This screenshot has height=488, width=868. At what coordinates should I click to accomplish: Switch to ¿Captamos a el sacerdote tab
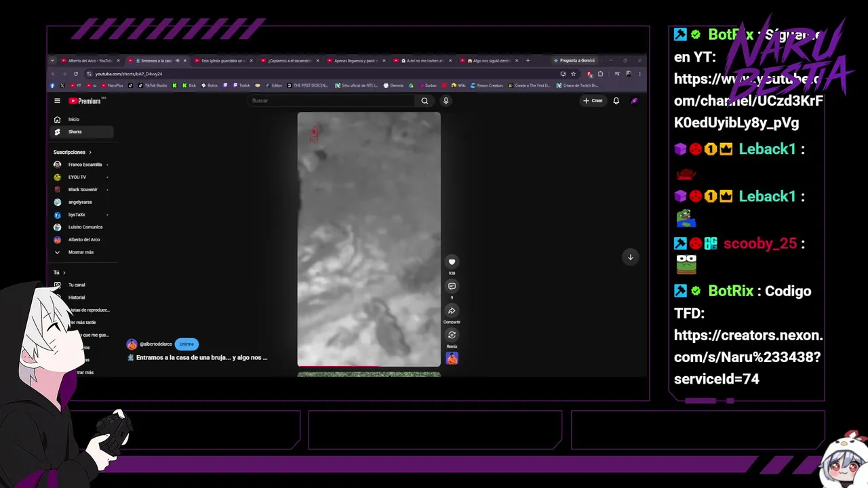coord(288,60)
